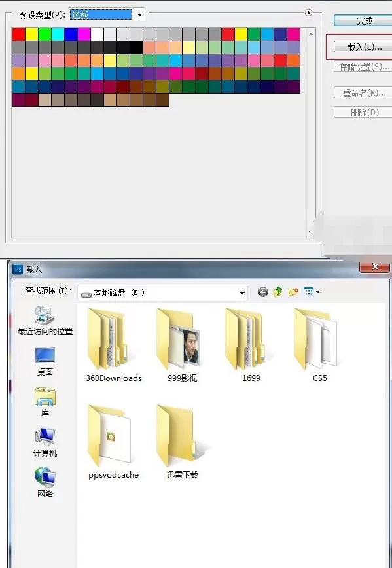Click the 色板 preset type field
The height and width of the screenshot is (568, 392).
(x=101, y=15)
